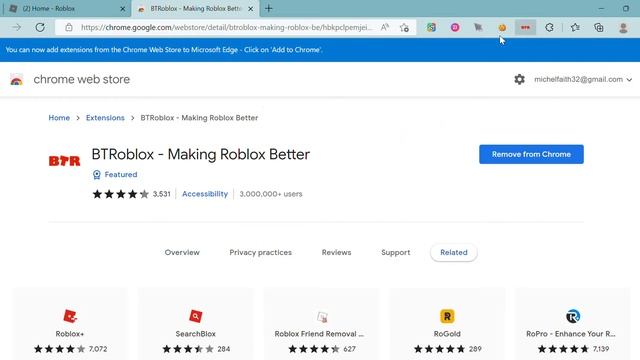The width and height of the screenshot is (640, 360).
Task: Open the RoGold extension icon
Action: point(447,316)
